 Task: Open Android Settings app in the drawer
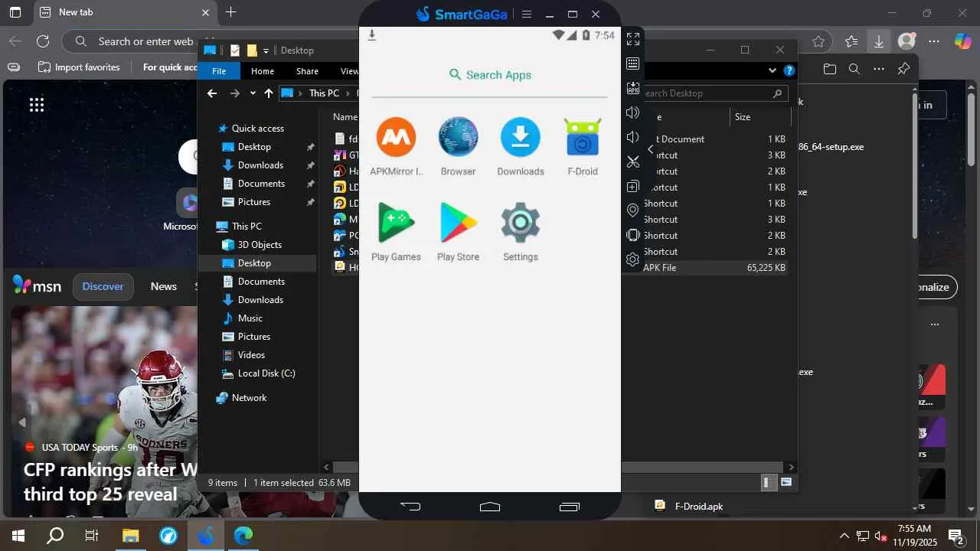(521, 232)
